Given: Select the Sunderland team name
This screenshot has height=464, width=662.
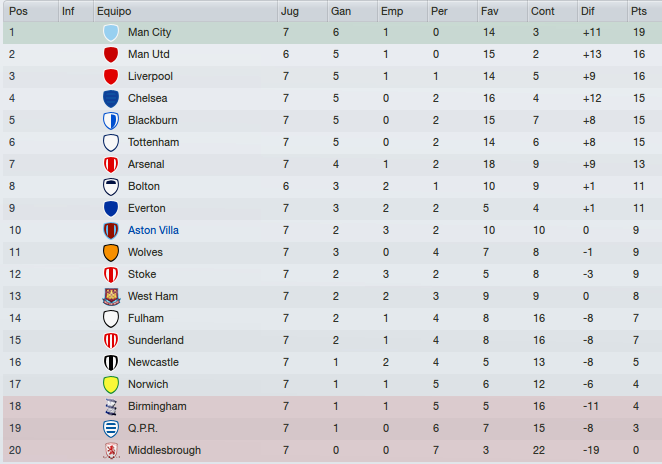Looking at the screenshot, I should 156,340.
